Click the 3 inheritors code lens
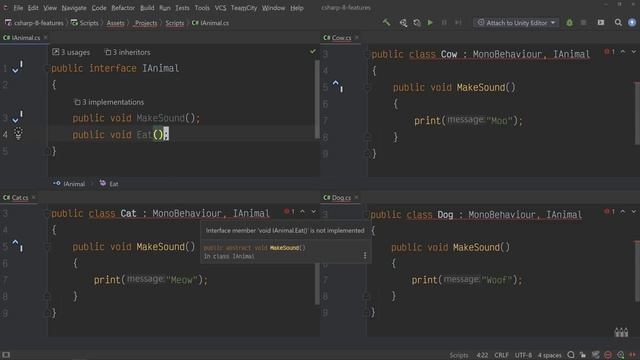This screenshot has width=640, height=360. click(128, 52)
